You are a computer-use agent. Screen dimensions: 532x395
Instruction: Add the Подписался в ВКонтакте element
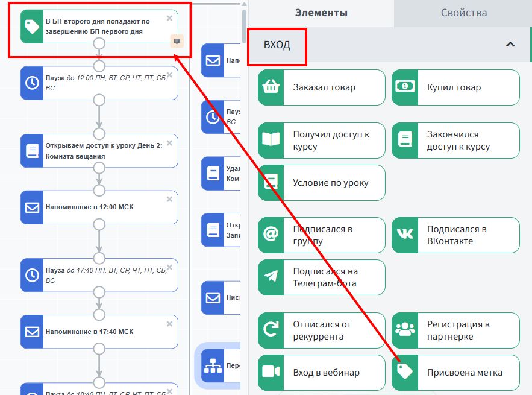tap(455, 235)
